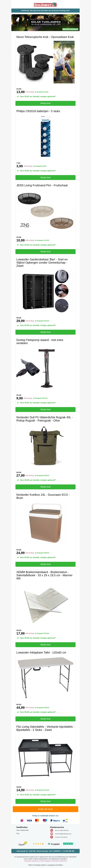Click the DealDonkey logo at top
Viewport: 91px width, 868px height.
click(45, 5)
